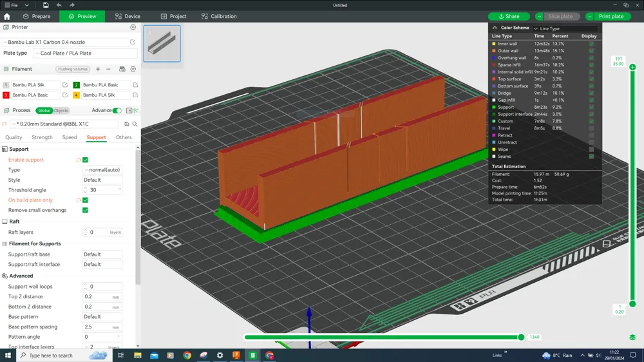Viewport: 644px width, 362px height.
Task: Click the Home icon in top bar
Action: pyautogui.click(x=7, y=16)
